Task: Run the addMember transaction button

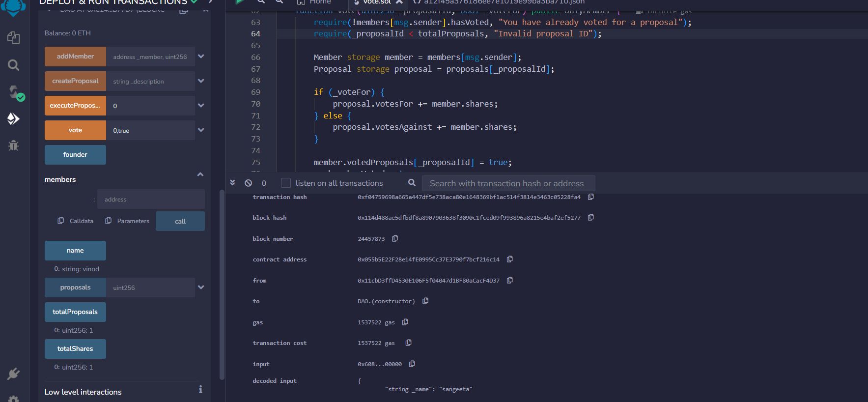Action: pos(75,57)
